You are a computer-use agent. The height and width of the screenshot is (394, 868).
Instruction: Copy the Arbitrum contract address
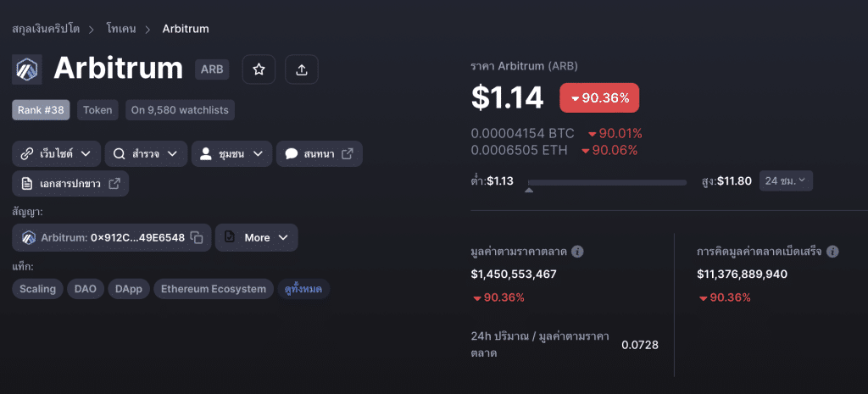(197, 238)
